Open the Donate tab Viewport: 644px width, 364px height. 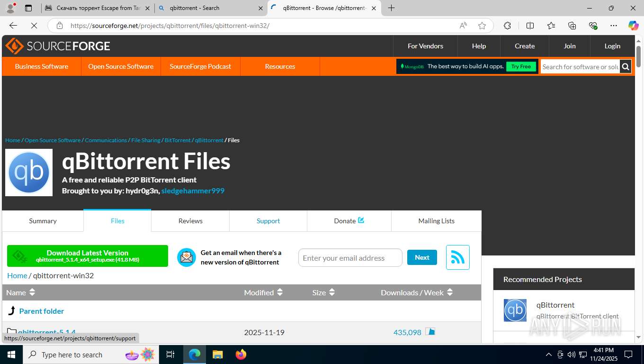(349, 221)
